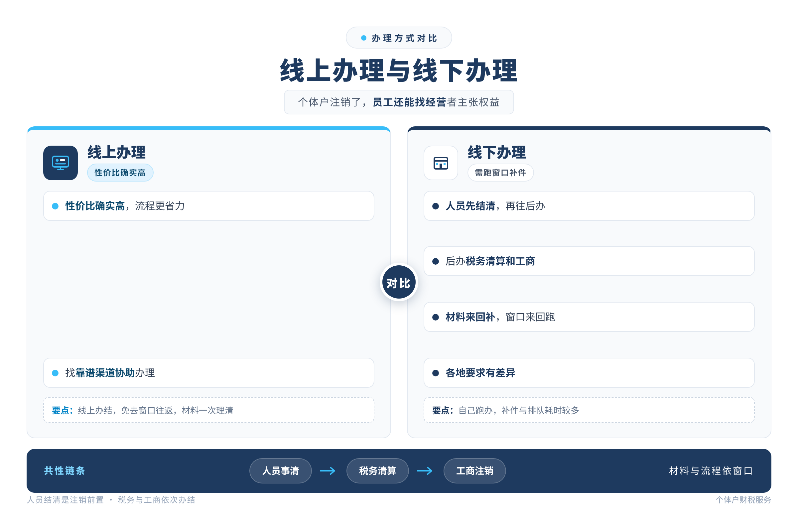
Task: Click the 办理方式对比 top pill
Action: pyautogui.click(x=399, y=38)
